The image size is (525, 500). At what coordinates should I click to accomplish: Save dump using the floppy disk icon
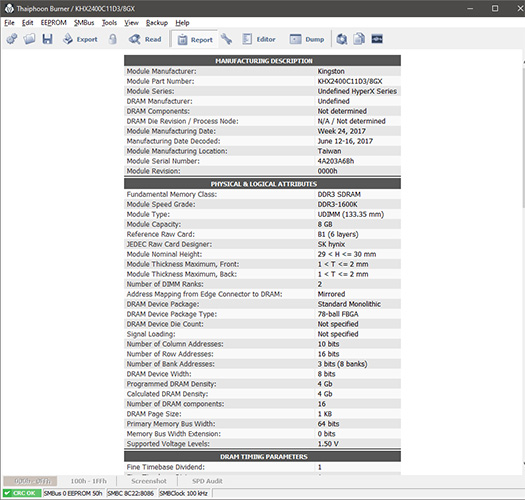point(47,39)
